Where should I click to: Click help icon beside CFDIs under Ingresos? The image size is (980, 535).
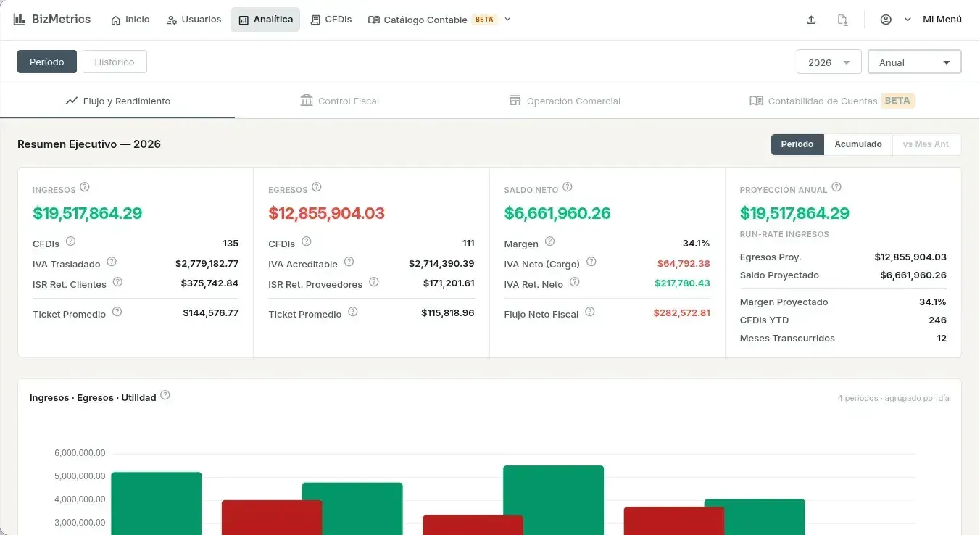[70, 241]
